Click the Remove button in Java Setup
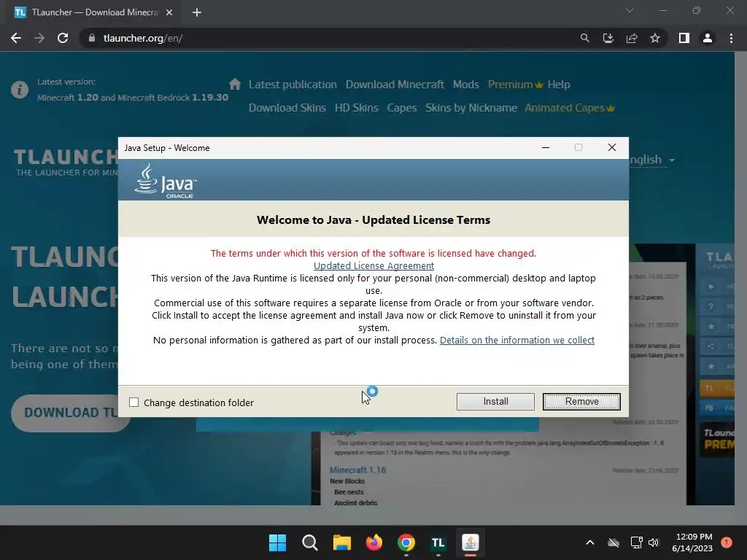 click(x=581, y=402)
